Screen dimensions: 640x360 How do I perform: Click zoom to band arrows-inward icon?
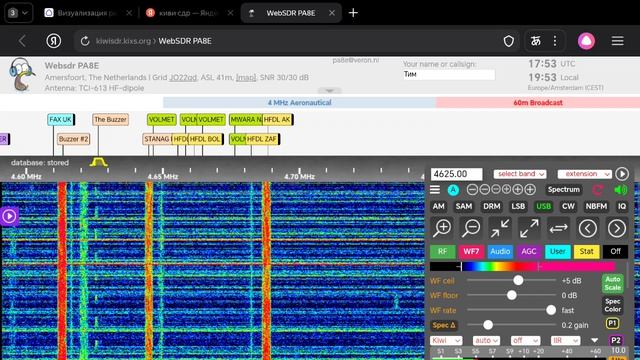coord(500,228)
